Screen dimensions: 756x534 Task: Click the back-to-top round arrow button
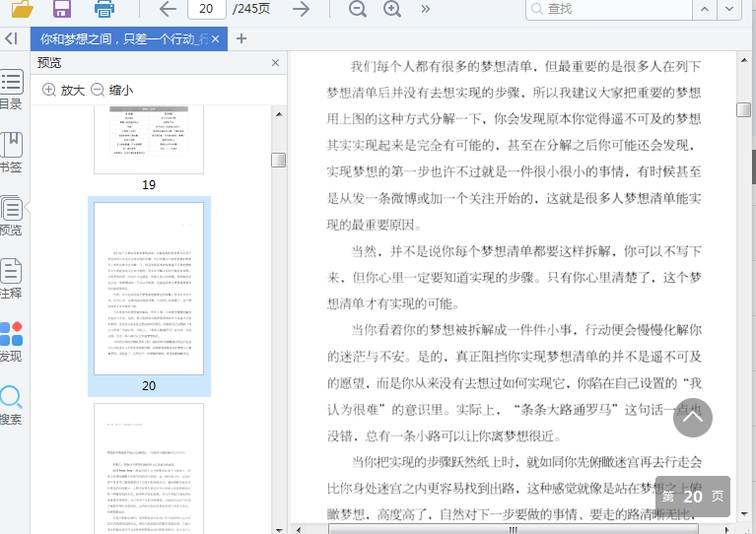pyautogui.click(x=693, y=418)
